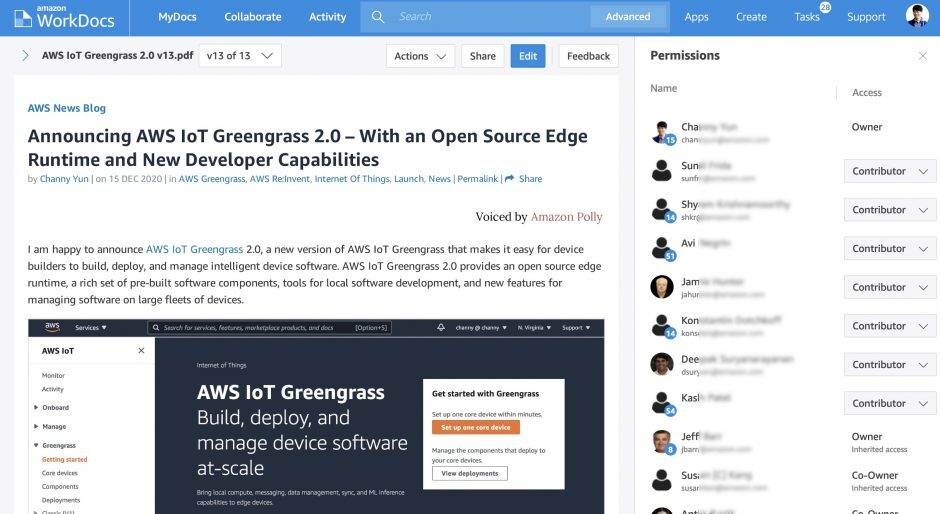This screenshot has height=514, width=940.
Task: Open the Tasks menu
Action: (807, 17)
